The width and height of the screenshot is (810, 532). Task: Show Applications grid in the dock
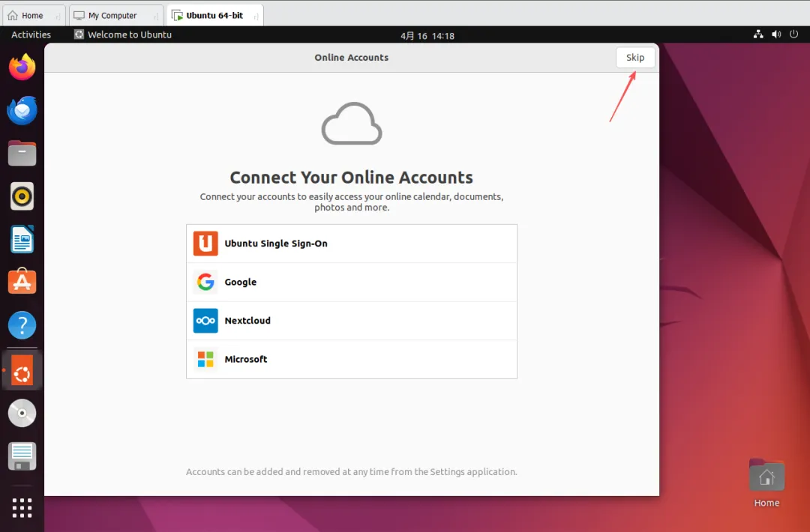coord(22,508)
